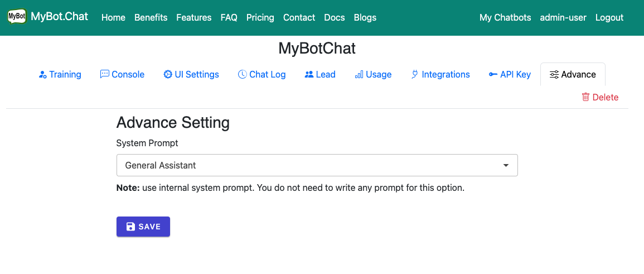
Task: Click the Chat Log clock icon
Action: tap(242, 74)
